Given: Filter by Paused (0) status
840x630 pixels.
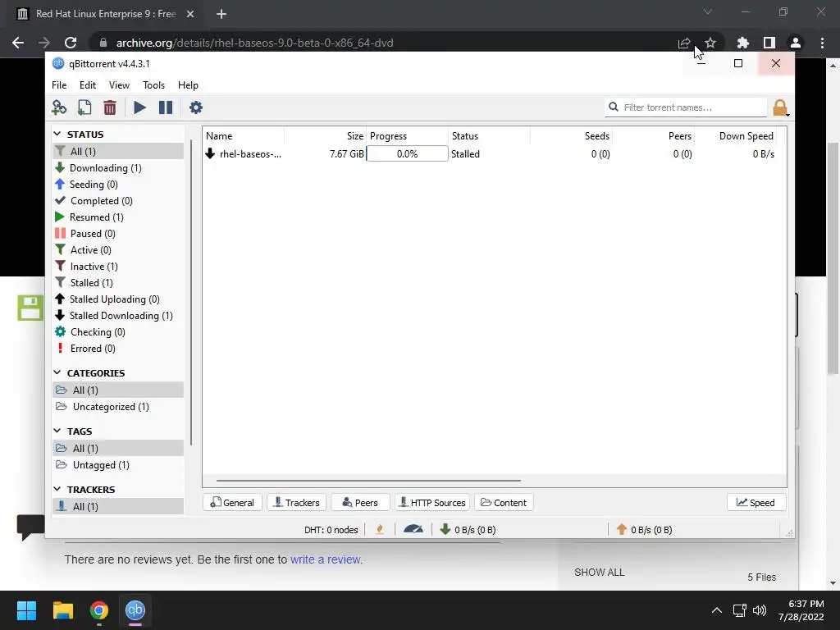Looking at the screenshot, I should coord(118,234).
